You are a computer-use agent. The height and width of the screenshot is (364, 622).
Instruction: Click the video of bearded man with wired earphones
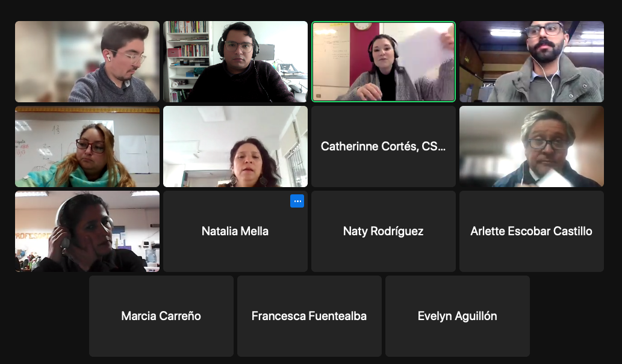(532, 61)
